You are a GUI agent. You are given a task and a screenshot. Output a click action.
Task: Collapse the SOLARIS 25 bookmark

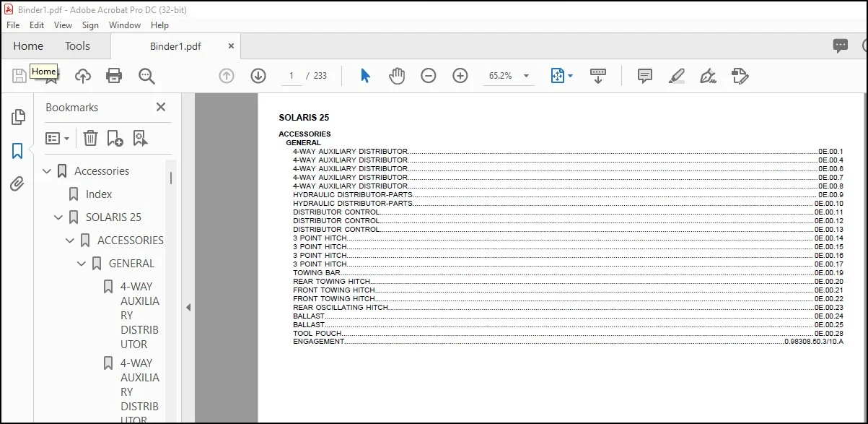point(59,217)
